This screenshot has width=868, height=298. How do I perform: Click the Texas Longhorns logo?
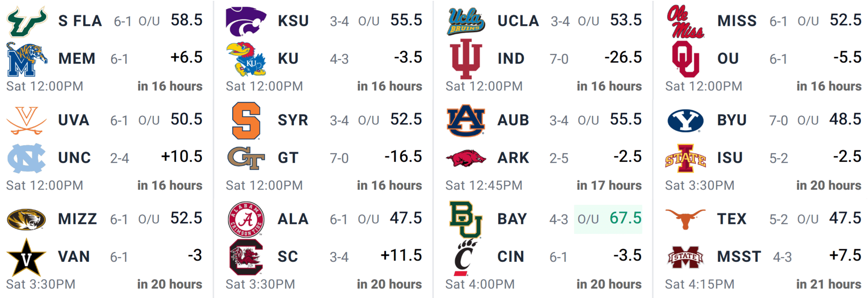tap(685, 219)
